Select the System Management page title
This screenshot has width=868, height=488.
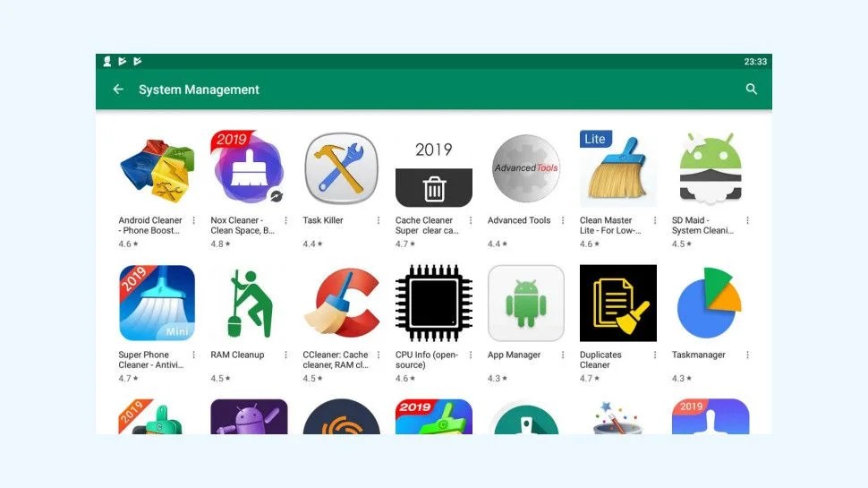click(199, 90)
